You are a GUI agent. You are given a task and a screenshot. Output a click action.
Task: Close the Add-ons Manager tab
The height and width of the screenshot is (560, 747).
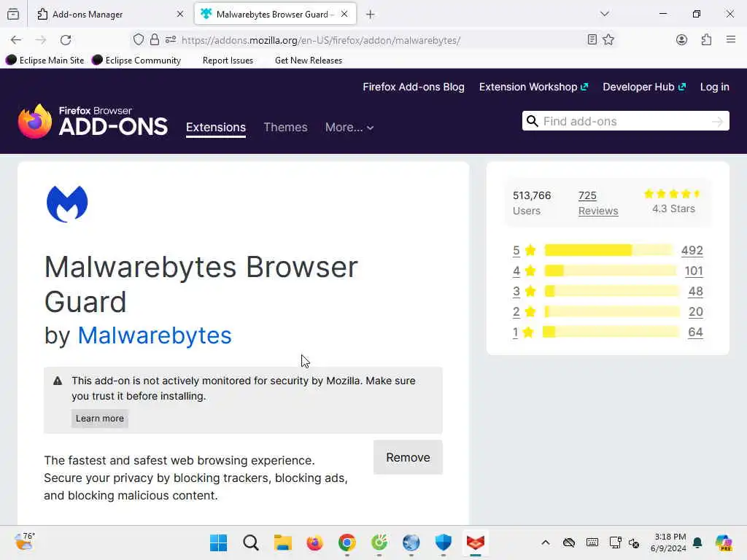[x=180, y=15]
